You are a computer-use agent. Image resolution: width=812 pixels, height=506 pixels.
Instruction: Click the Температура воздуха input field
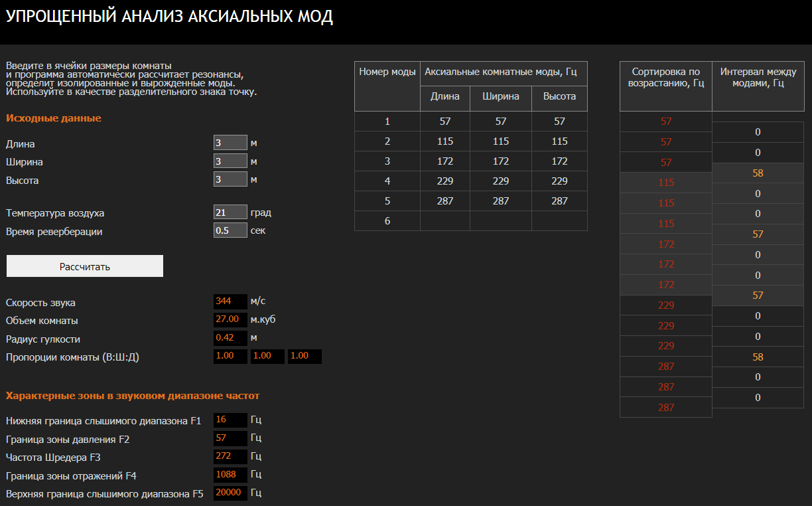click(x=230, y=212)
